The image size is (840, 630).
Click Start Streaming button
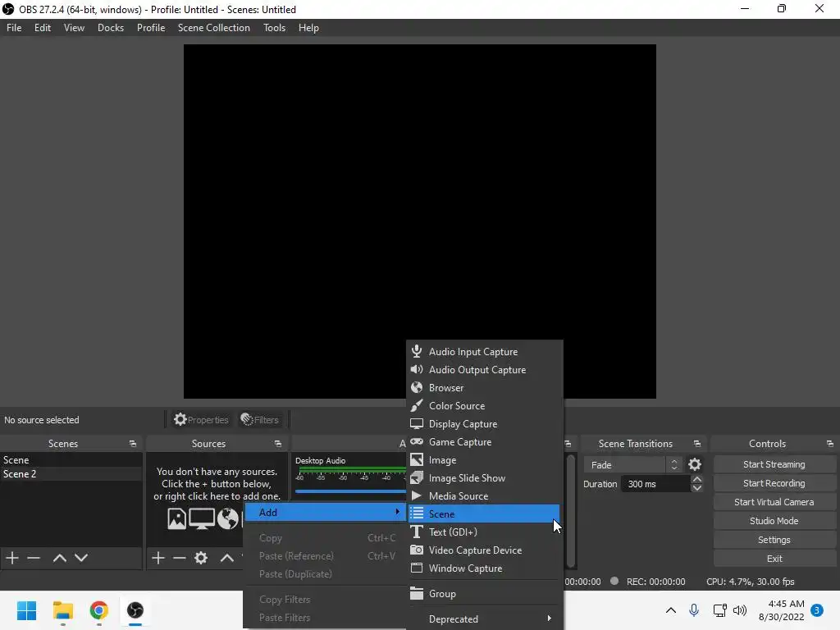pos(774,464)
